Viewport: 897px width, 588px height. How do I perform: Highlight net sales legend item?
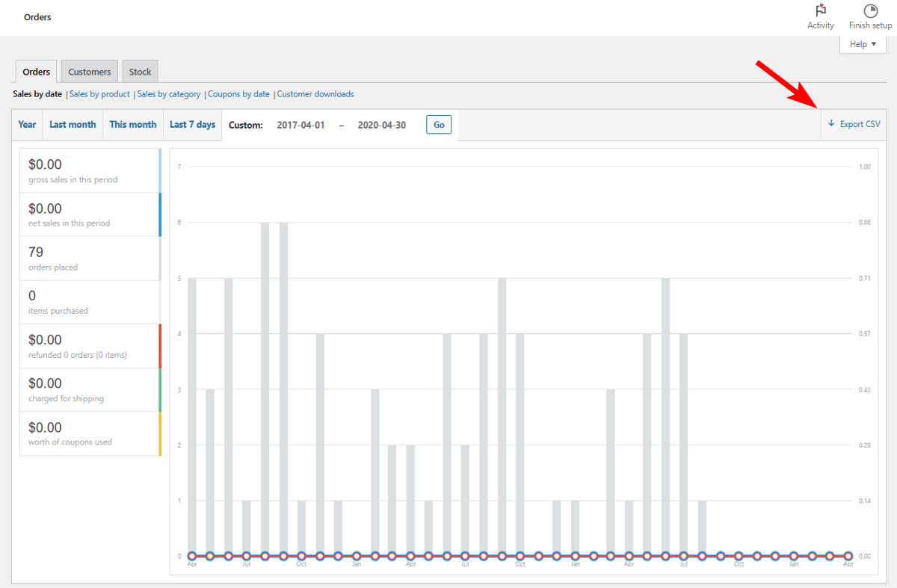(x=90, y=214)
